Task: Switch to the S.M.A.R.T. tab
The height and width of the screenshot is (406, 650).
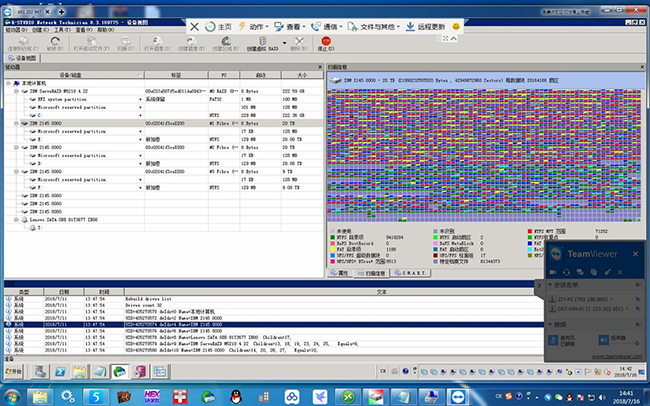Action: tap(411, 273)
